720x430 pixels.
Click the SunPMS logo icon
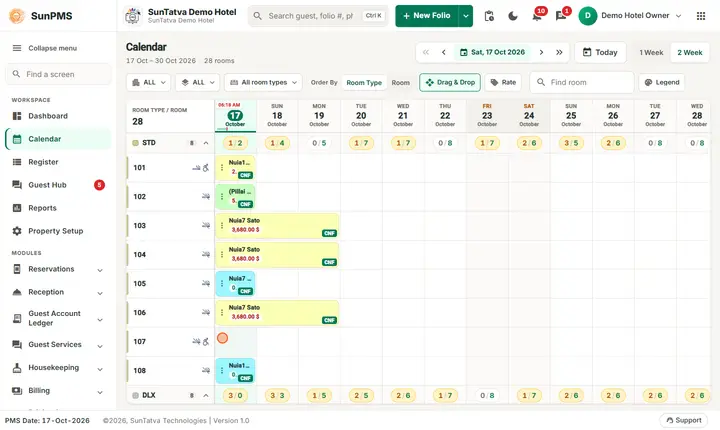[17, 16]
